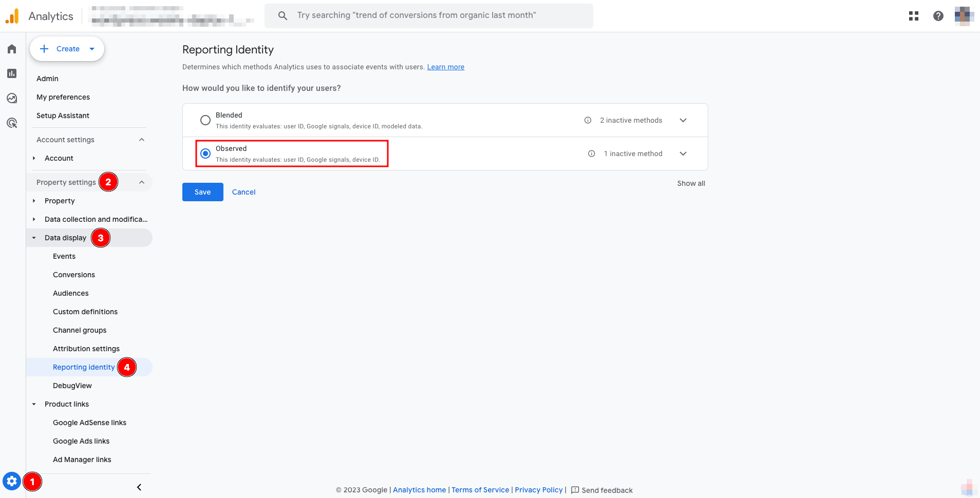980x498 pixels.
Task: Collapse the Account settings section
Action: [142, 140]
